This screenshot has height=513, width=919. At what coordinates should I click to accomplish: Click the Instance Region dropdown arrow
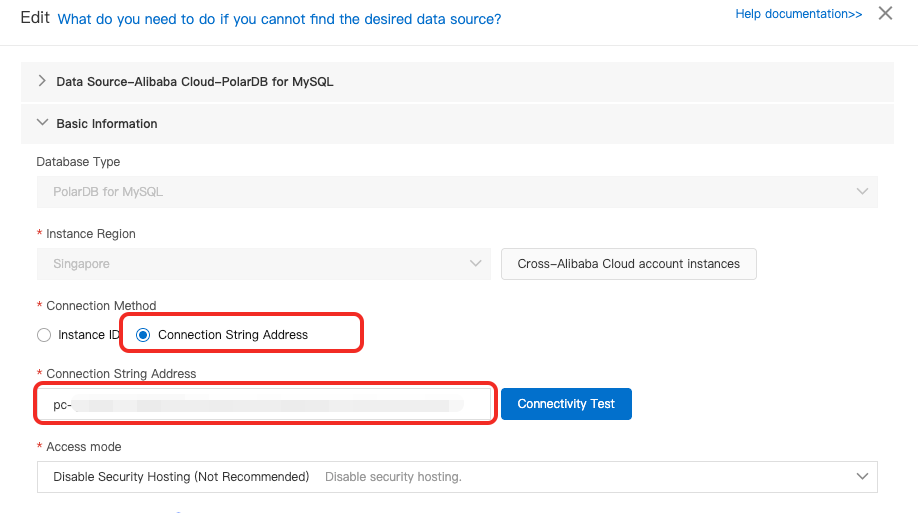475,264
